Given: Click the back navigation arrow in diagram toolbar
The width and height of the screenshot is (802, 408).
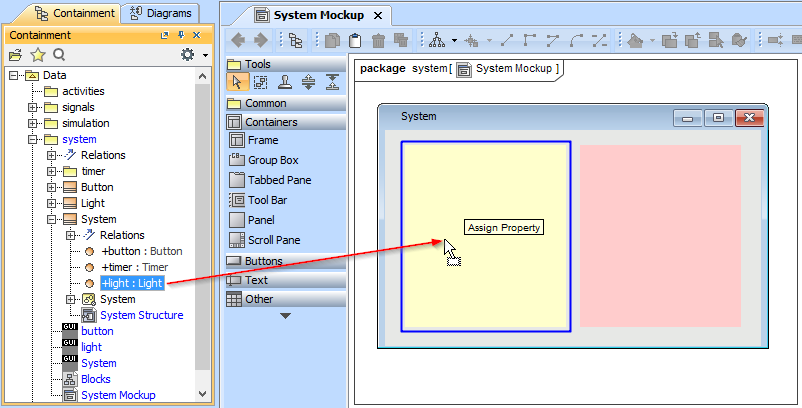Looking at the screenshot, I should (238, 40).
